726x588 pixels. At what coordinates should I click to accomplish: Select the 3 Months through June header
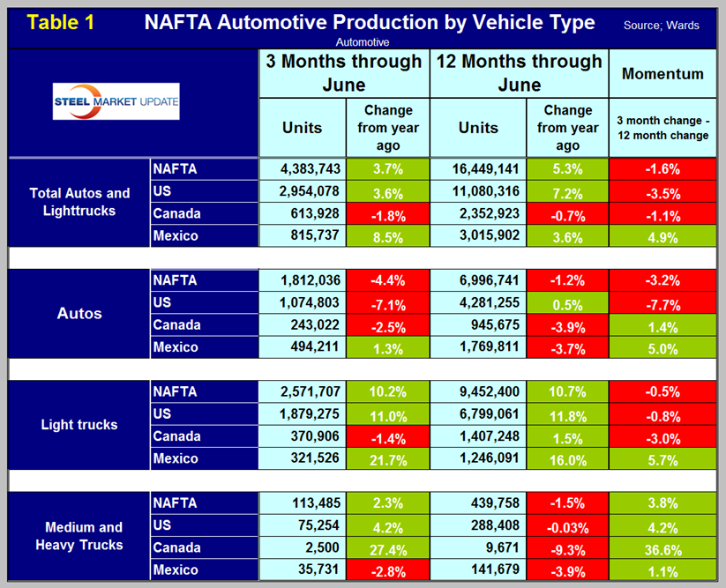click(x=343, y=73)
